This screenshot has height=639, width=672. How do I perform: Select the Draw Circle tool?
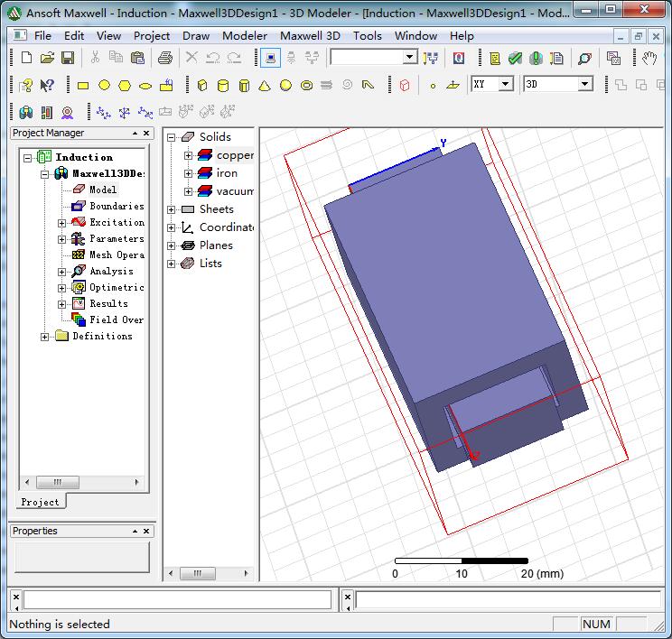tap(104, 86)
